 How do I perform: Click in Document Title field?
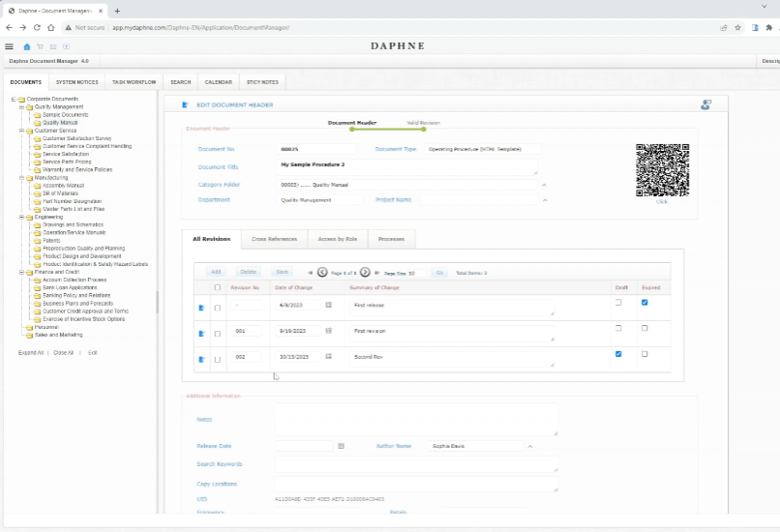click(406, 167)
